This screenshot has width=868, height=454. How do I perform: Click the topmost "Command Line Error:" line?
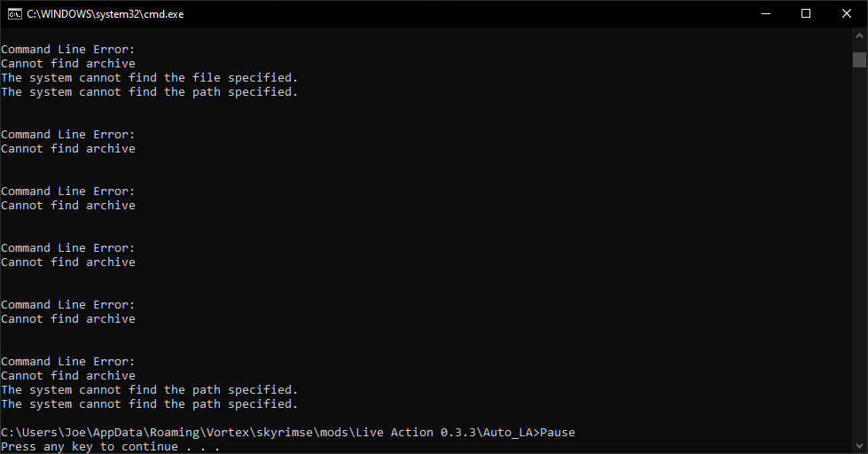click(68, 50)
